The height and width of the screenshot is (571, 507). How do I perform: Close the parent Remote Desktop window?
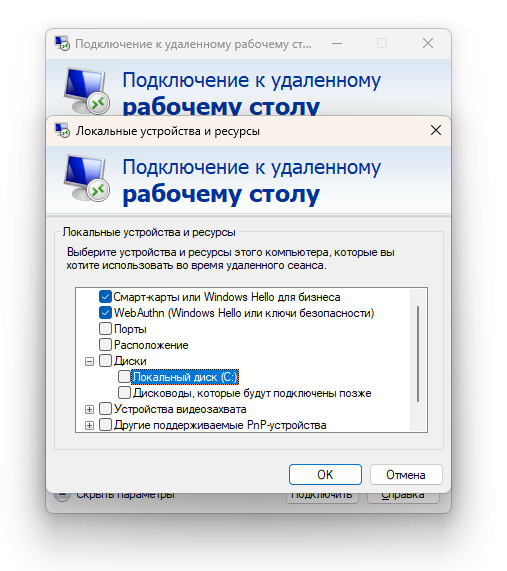(x=428, y=43)
